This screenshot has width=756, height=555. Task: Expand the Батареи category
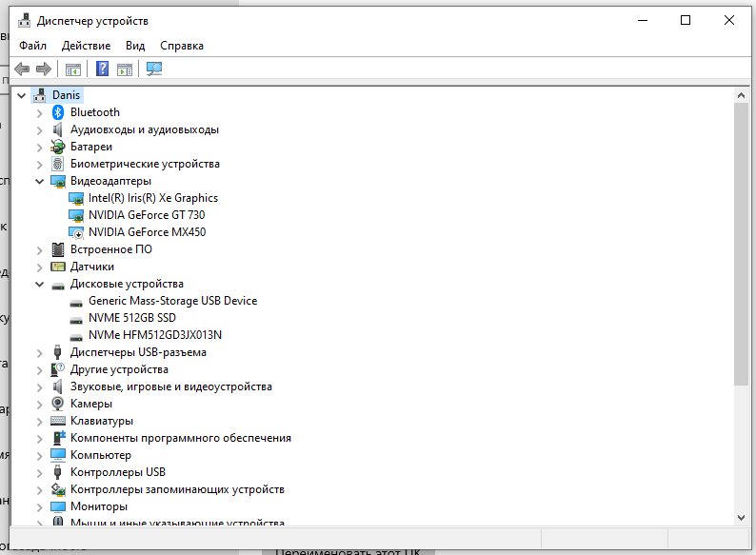click(40, 147)
